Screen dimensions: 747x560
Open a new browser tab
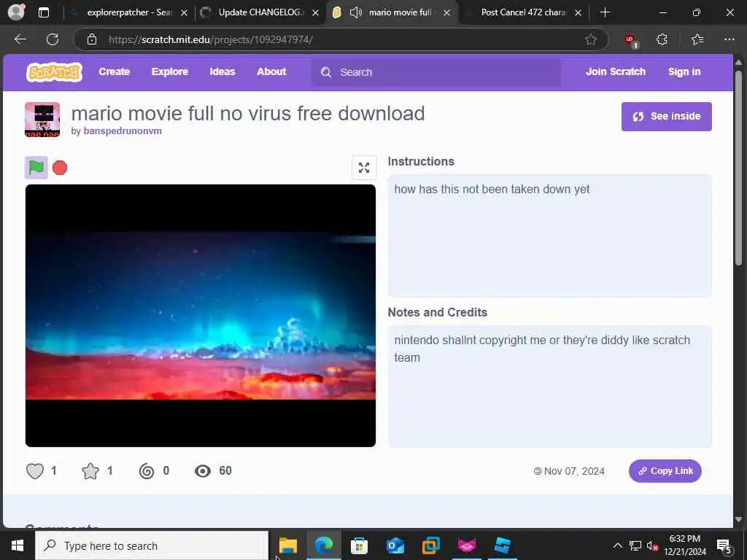tap(605, 12)
